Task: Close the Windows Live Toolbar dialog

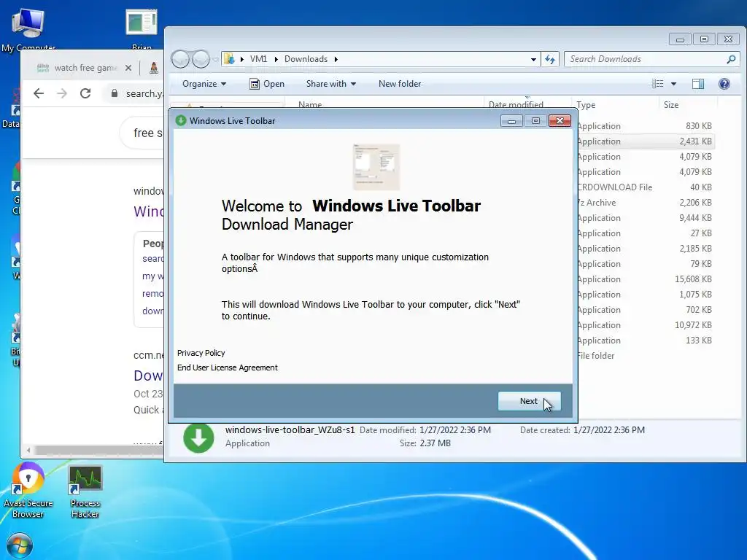Action: [560, 121]
